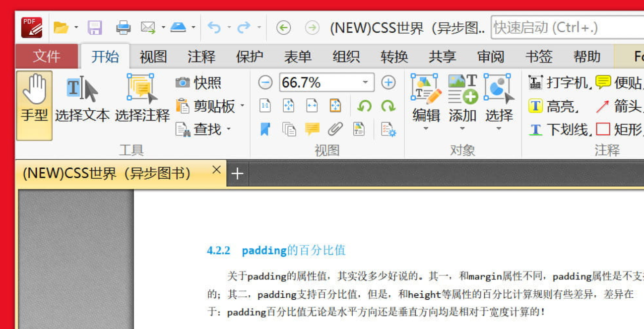Show the page thumbnails panel
Image resolution: width=644 pixels, height=329 pixels.
coord(289,130)
